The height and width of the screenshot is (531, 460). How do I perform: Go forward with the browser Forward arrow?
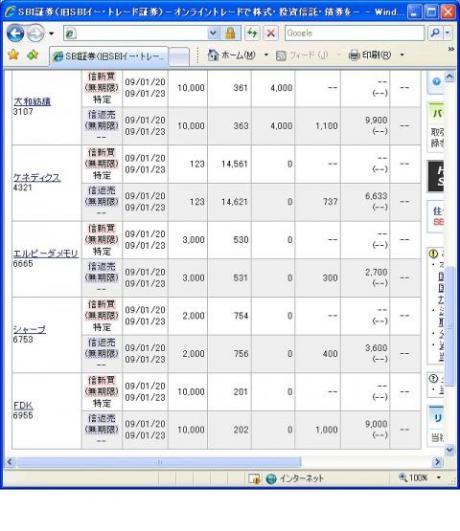35,33
